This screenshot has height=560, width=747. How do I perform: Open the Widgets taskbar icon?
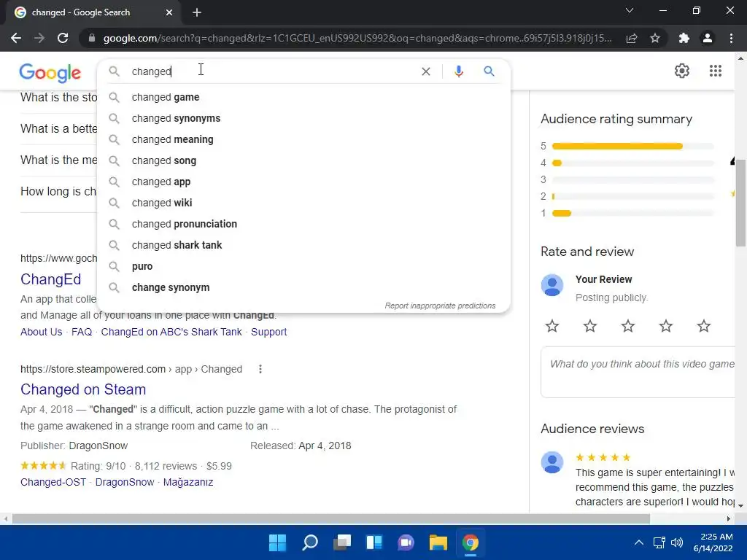coord(374,542)
